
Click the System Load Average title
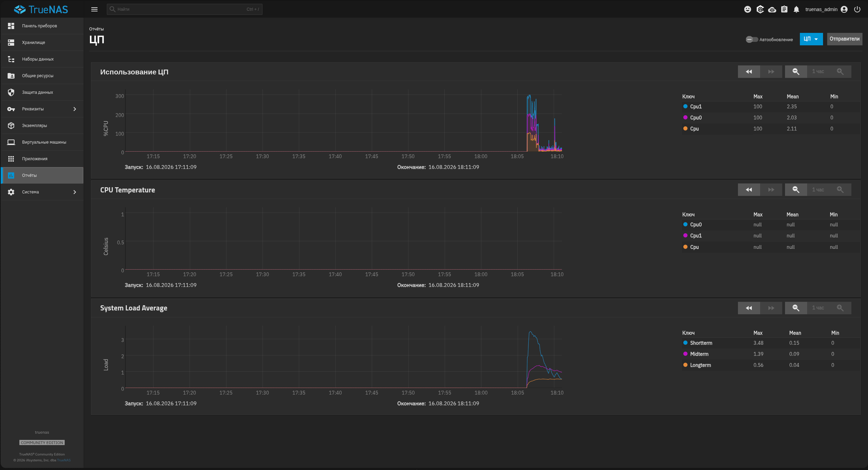134,308
